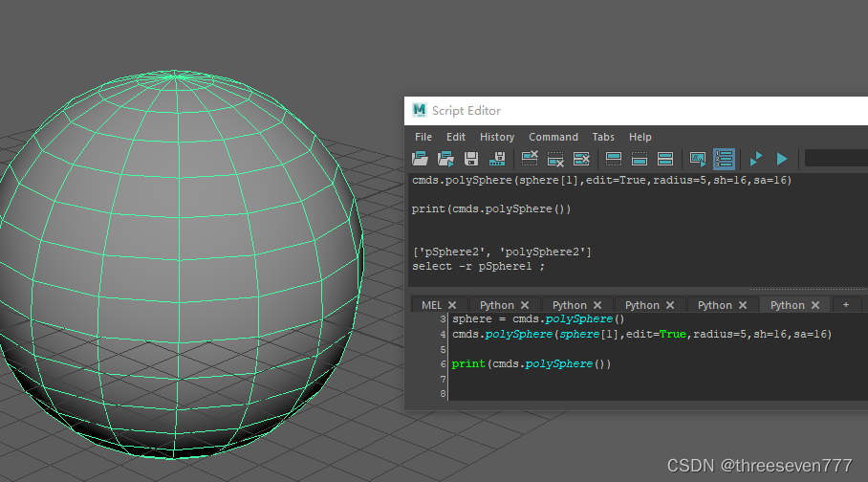Close the third Python tab
Image resolution: width=868 pixels, height=482 pixels.
tap(670, 305)
